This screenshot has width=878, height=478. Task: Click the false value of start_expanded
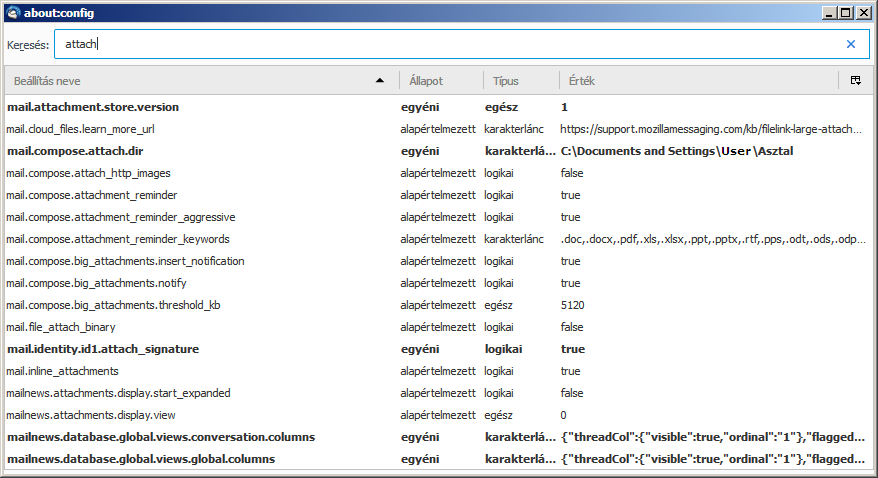click(x=572, y=393)
